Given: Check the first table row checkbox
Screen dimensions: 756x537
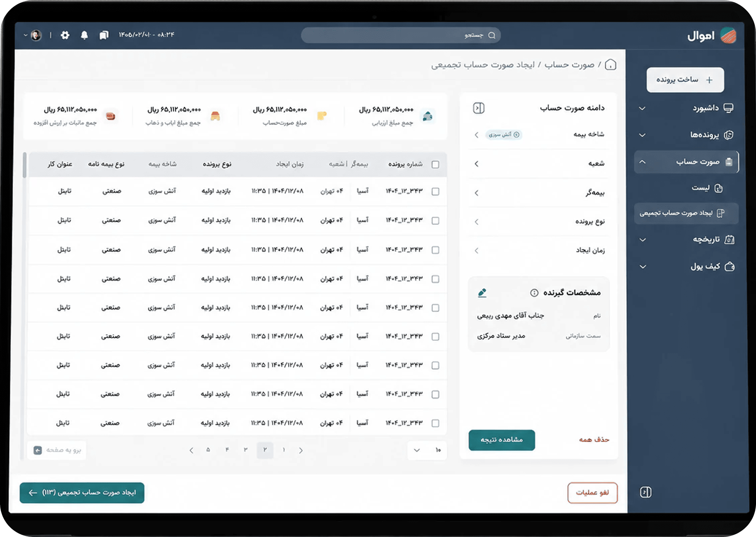Looking at the screenshot, I should [436, 191].
